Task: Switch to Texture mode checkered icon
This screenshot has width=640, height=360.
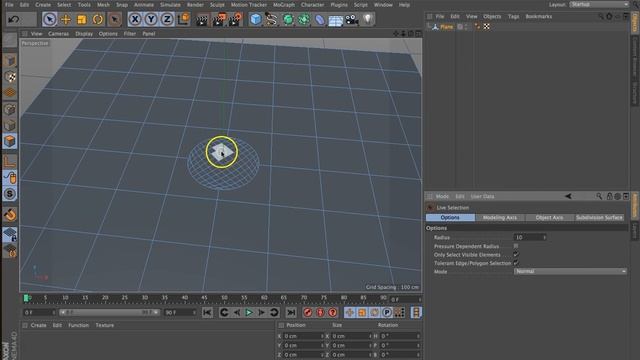Action: (10, 77)
